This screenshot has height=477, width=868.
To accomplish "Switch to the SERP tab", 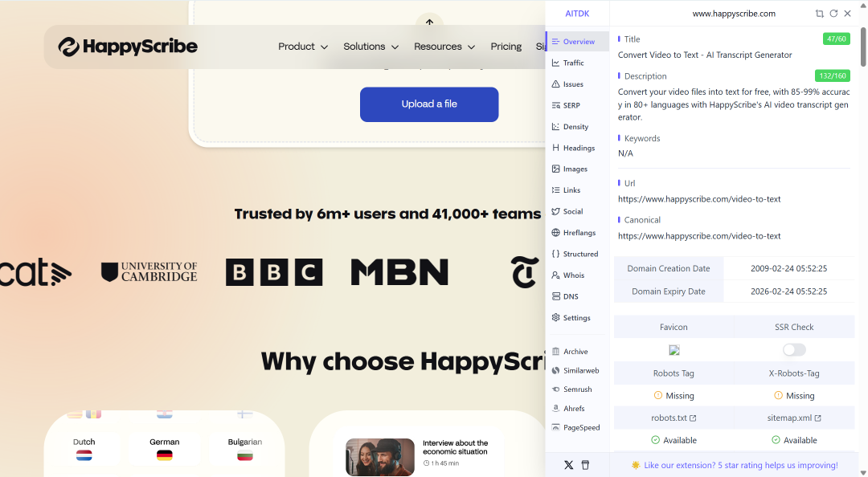I will point(577,105).
